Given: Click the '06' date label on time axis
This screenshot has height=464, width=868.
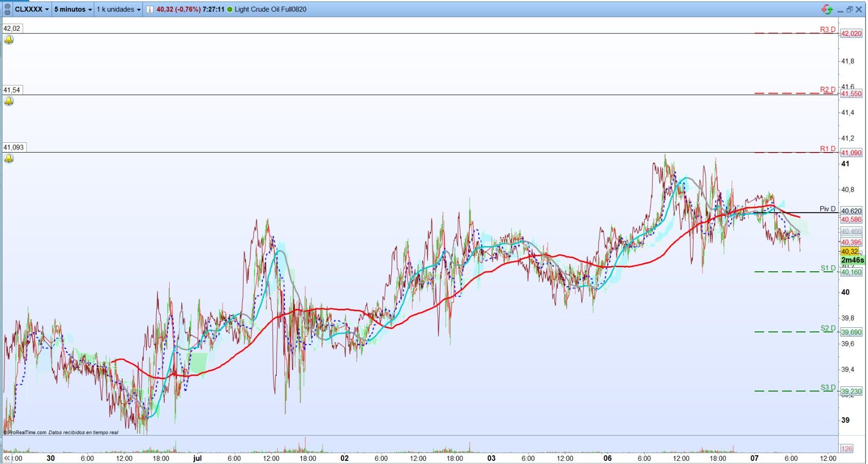Looking at the screenshot, I should click(x=608, y=458).
